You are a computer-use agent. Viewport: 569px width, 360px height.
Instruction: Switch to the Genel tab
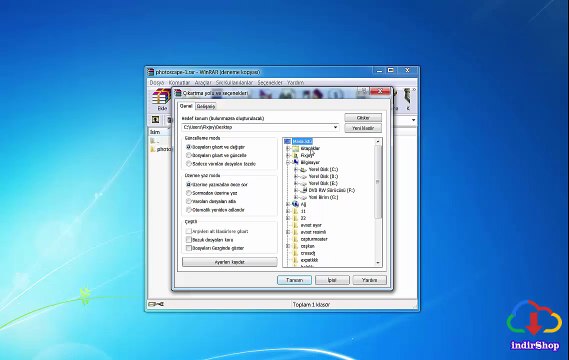[x=186, y=106]
